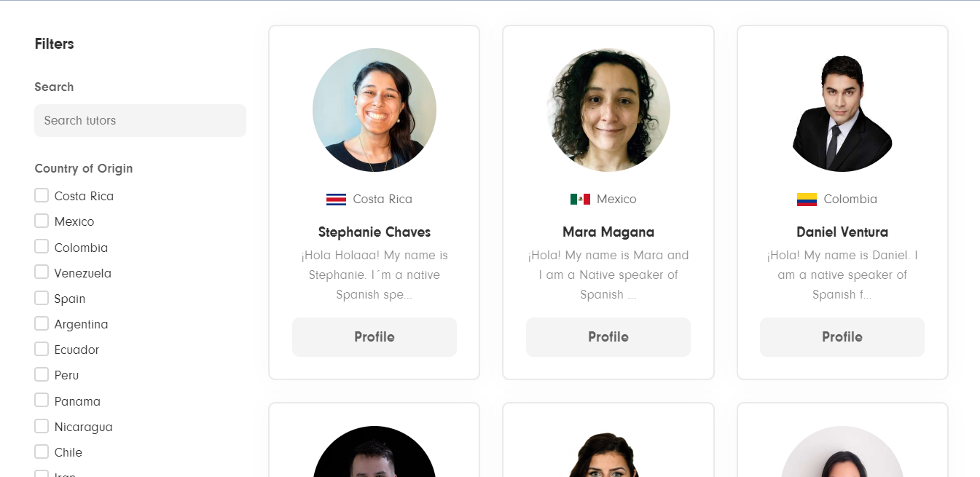Enable the Mexico country checkbox
Image resolution: width=980 pixels, height=477 pixels.
(x=42, y=221)
